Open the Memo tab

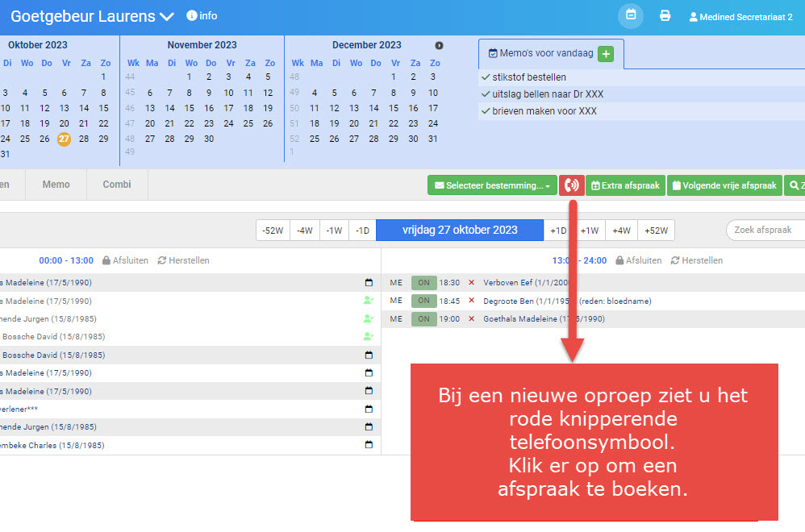point(56,185)
